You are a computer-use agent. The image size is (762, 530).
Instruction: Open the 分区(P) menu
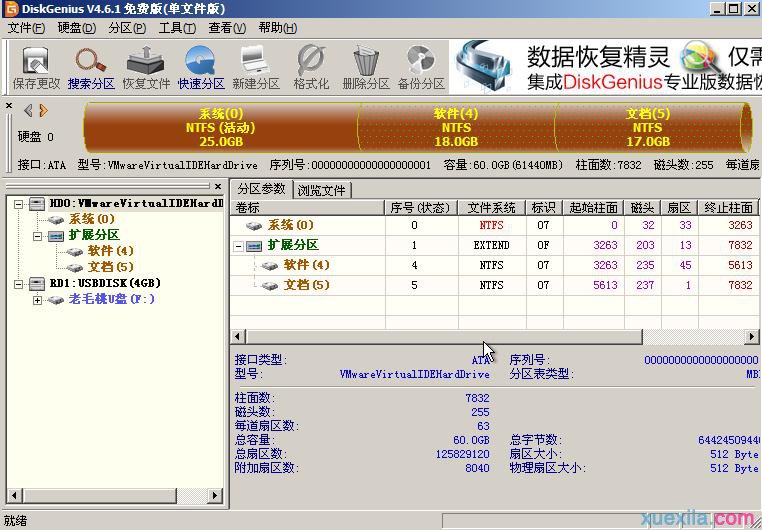[x=127, y=28]
